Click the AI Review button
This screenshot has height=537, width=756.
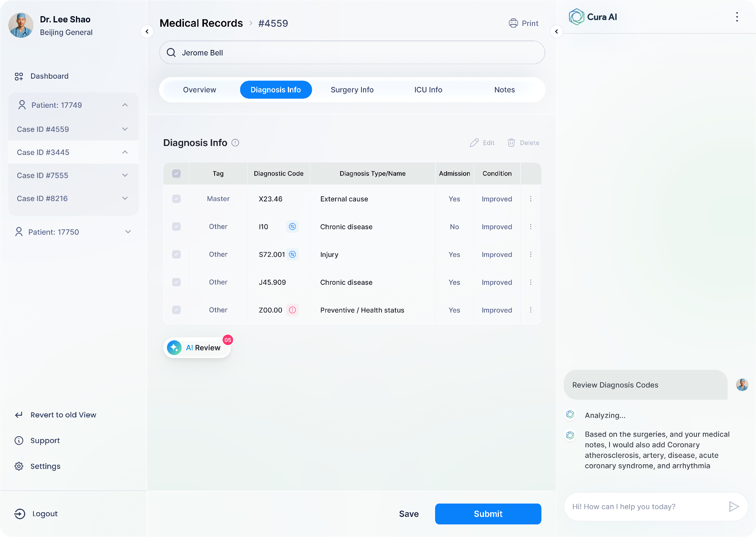[197, 347]
